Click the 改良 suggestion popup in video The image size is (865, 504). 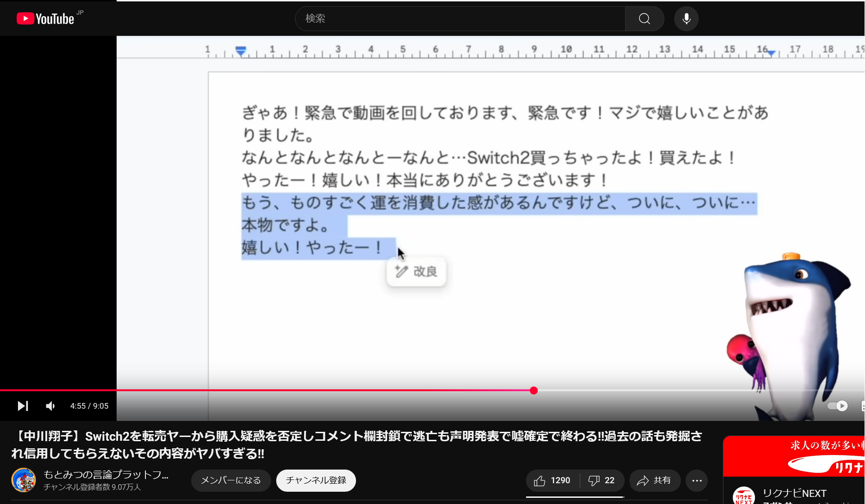tap(416, 271)
